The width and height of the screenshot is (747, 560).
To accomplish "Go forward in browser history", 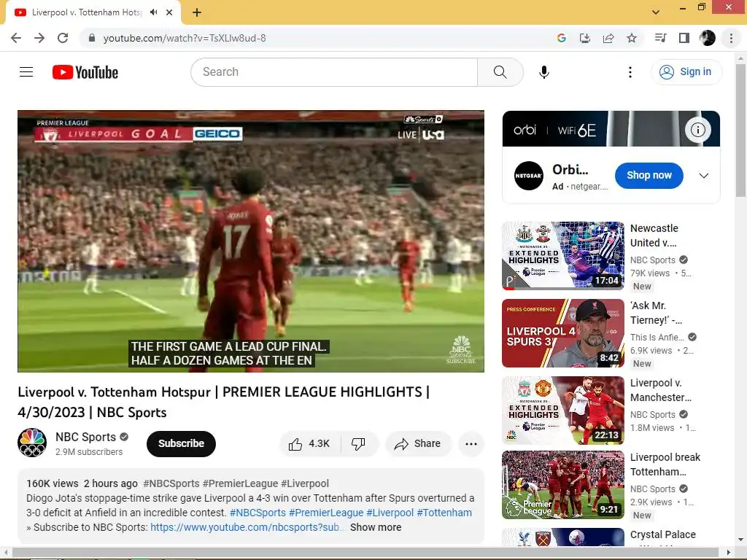I will coord(39,38).
